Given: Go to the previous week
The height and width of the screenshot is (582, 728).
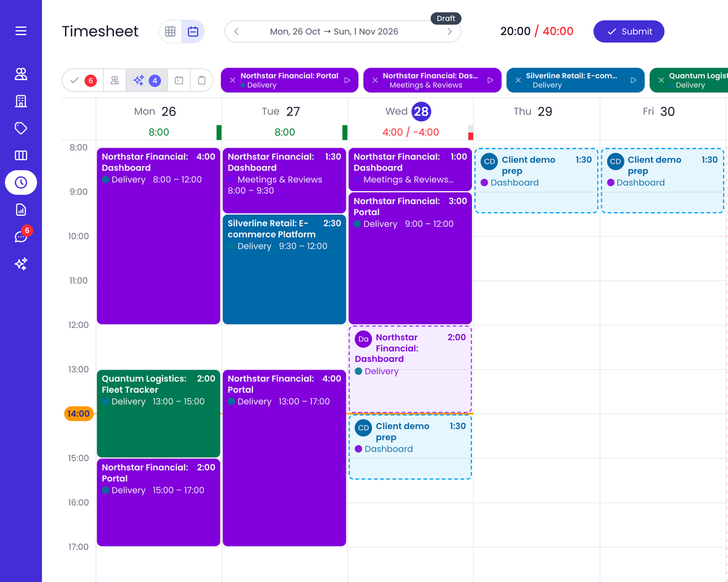Looking at the screenshot, I should (237, 32).
